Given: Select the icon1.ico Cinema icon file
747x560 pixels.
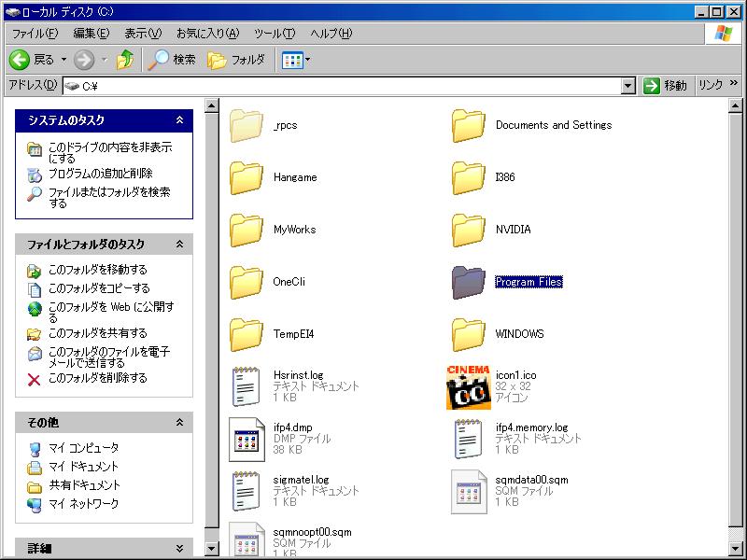Looking at the screenshot, I should click(468, 386).
